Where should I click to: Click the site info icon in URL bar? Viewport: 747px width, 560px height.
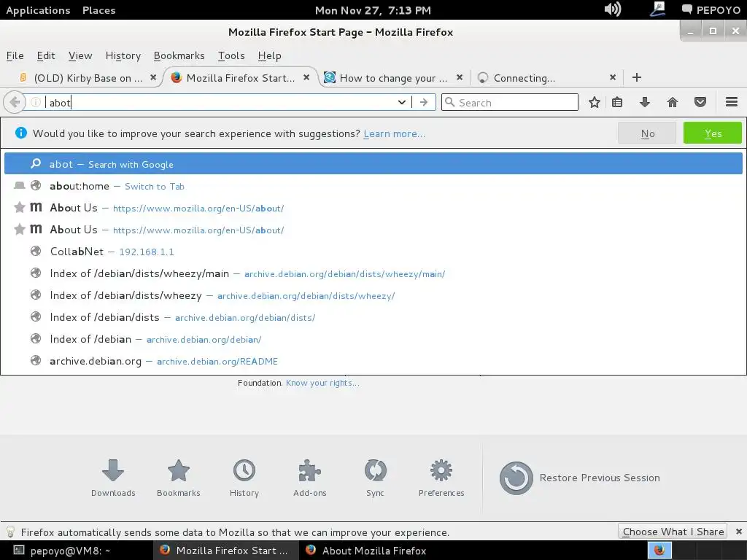coord(35,102)
